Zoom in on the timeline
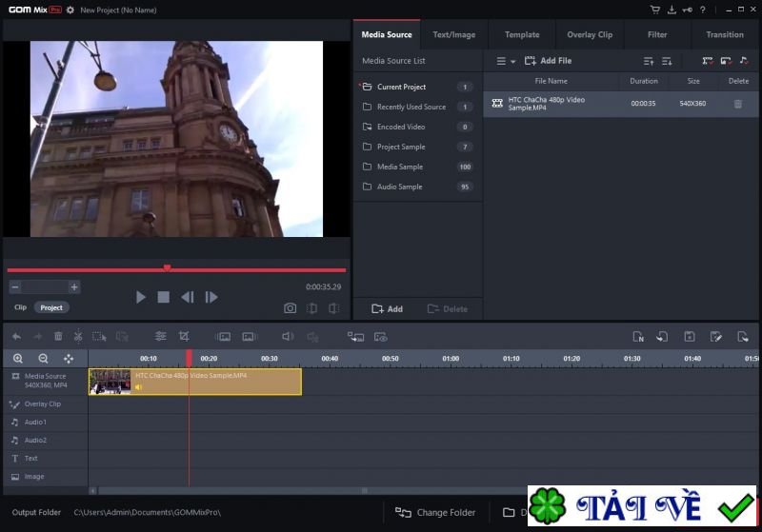This screenshot has height=532, width=762. [x=18, y=359]
